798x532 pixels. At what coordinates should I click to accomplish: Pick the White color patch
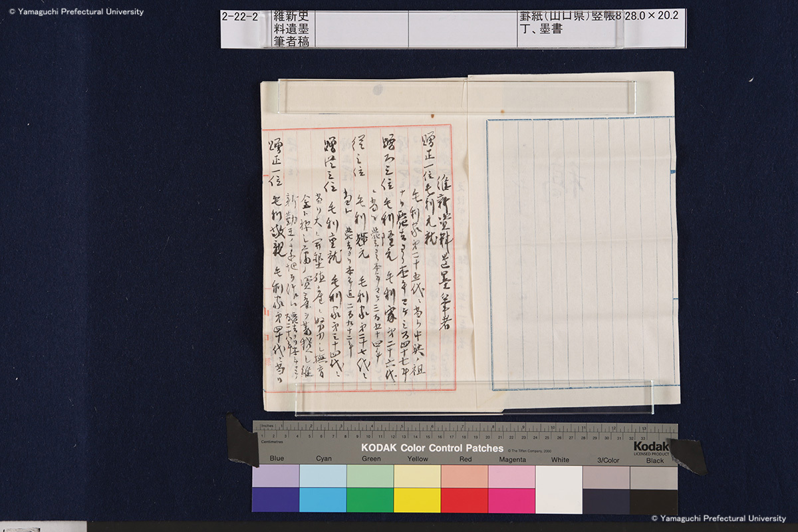(x=559, y=489)
